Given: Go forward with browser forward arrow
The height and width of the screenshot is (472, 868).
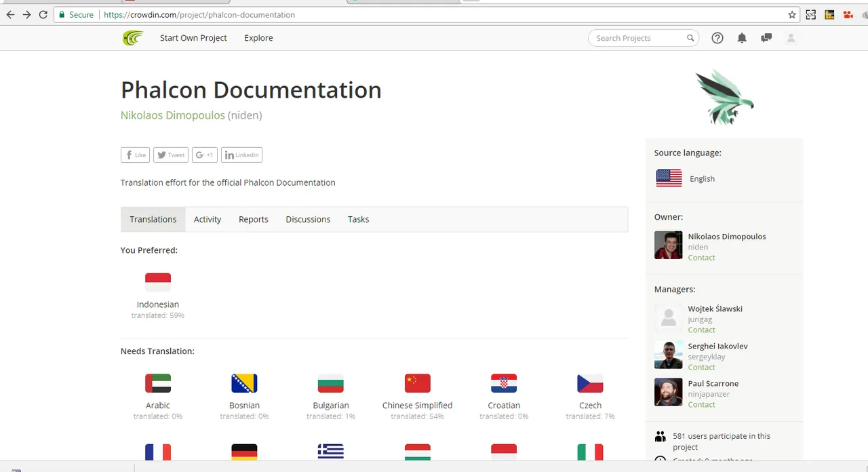Looking at the screenshot, I should (26, 14).
